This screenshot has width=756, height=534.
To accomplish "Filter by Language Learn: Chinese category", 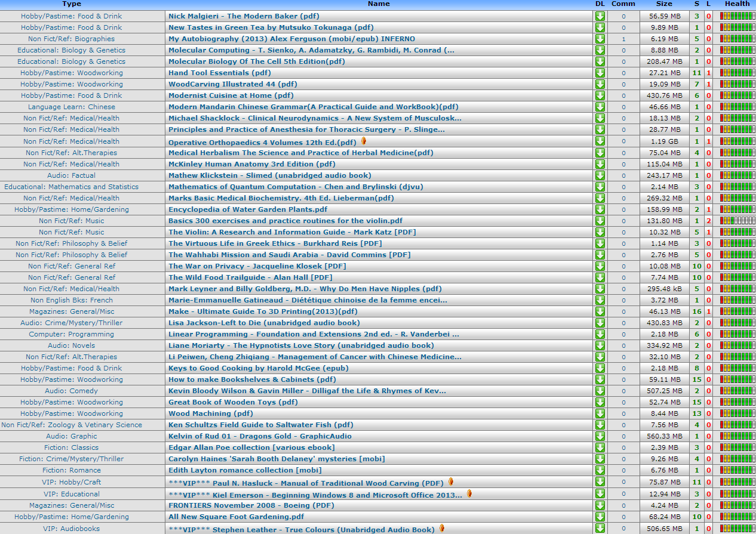I will click(72, 107).
